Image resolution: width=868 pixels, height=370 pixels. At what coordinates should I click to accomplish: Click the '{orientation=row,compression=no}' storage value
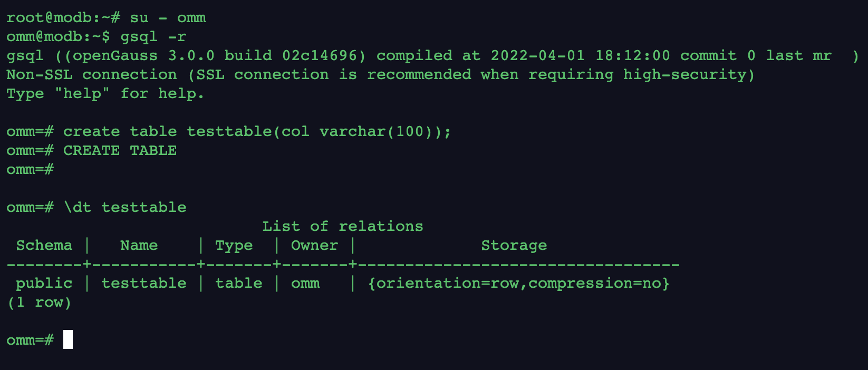[518, 284]
